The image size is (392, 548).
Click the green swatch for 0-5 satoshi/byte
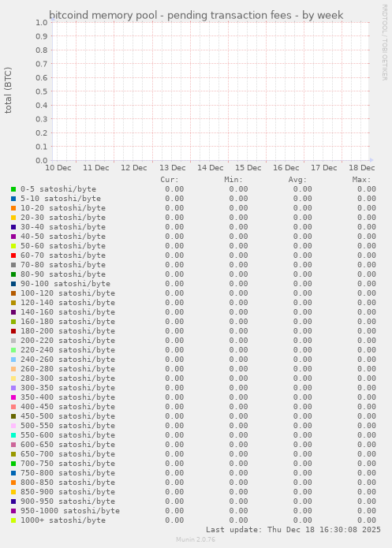point(13,189)
